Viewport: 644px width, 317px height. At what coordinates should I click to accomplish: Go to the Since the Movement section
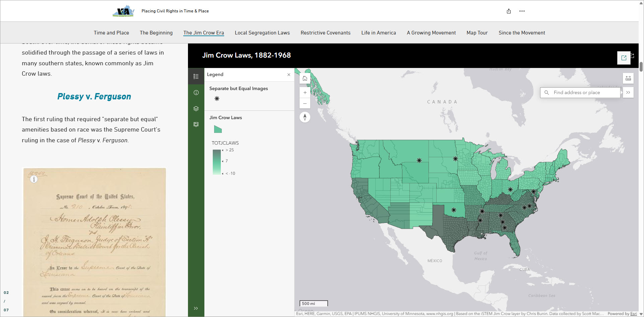point(522,32)
